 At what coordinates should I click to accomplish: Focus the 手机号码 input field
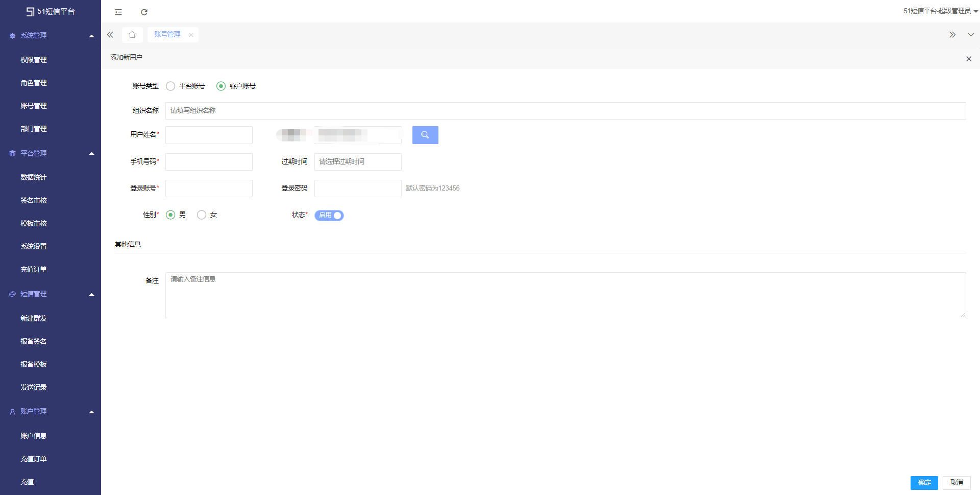point(209,162)
